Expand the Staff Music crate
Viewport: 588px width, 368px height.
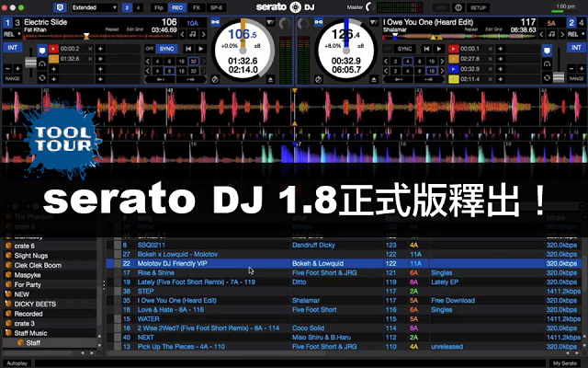[8, 333]
